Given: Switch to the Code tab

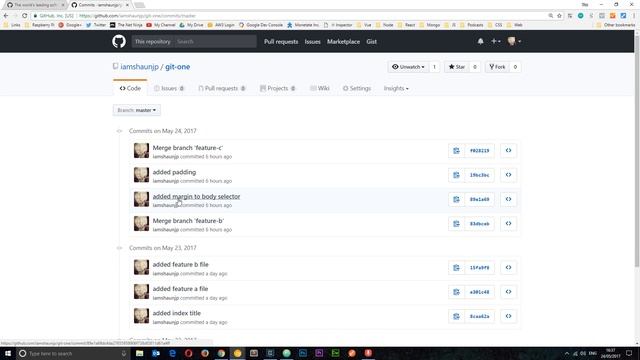Looking at the screenshot, I should coord(130,88).
